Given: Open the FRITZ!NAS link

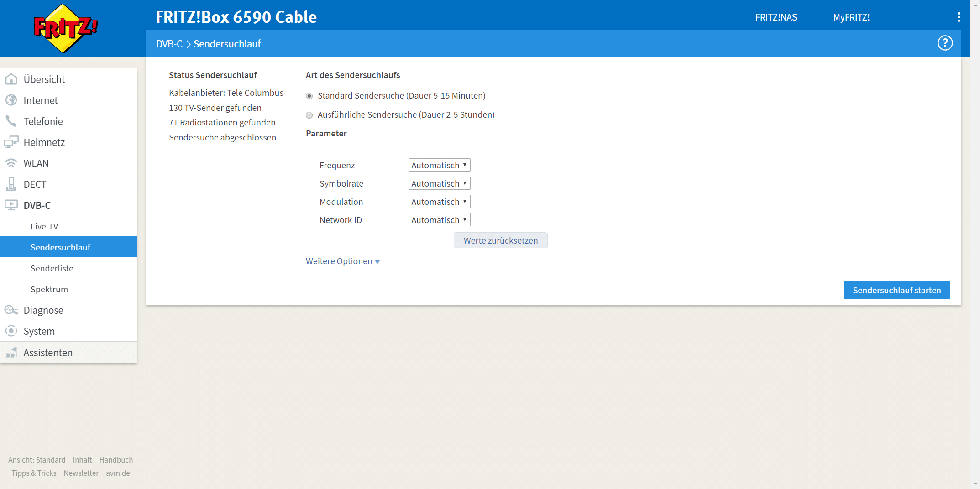Looking at the screenshot, I should tap(776, 17).
